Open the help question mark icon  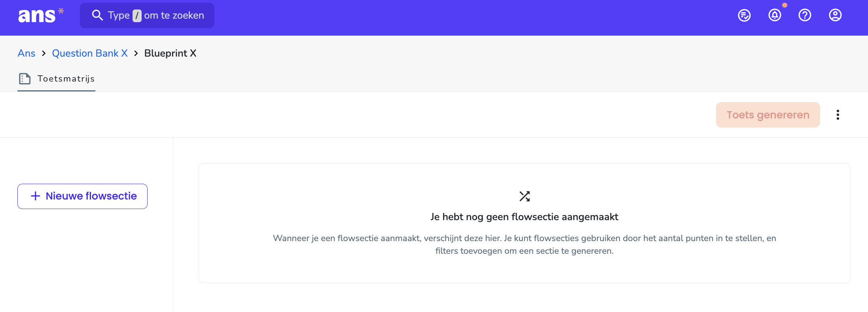click(805, 15)
